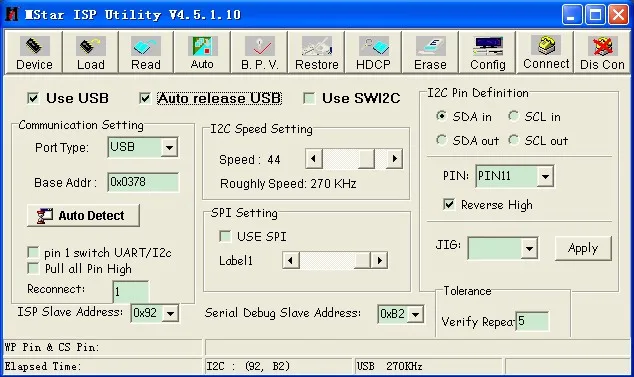634x377 pixels.
Task: Open the Config toolbar page
Action: (488, 53)
